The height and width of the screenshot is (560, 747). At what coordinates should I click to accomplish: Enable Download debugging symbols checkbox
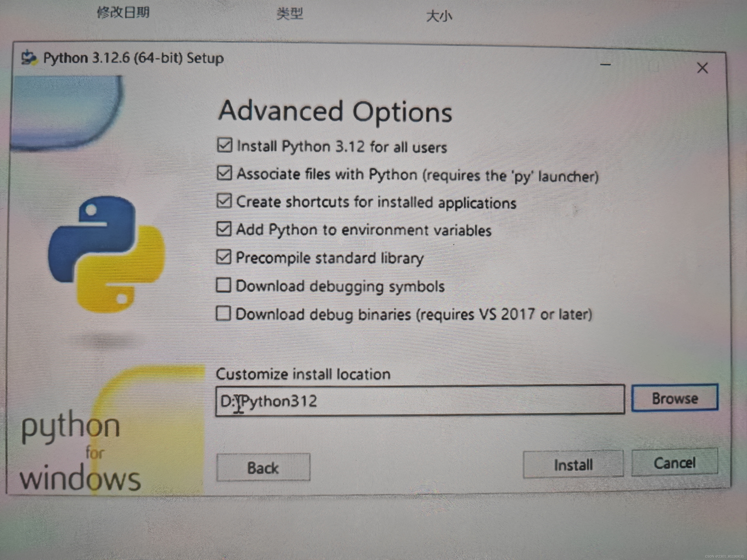click(x=224, y=285)
